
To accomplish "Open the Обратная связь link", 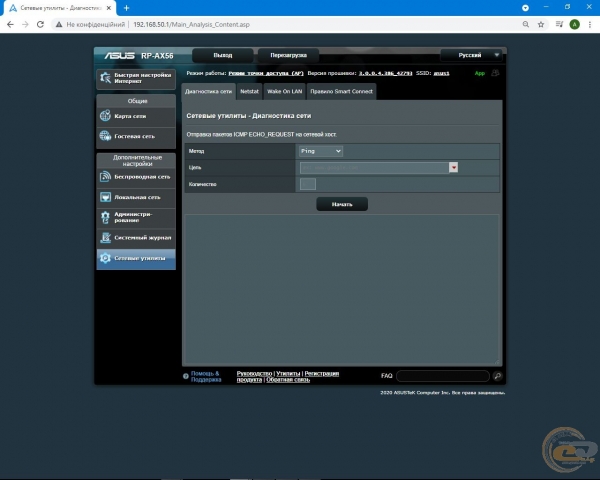I will [288, 379].
